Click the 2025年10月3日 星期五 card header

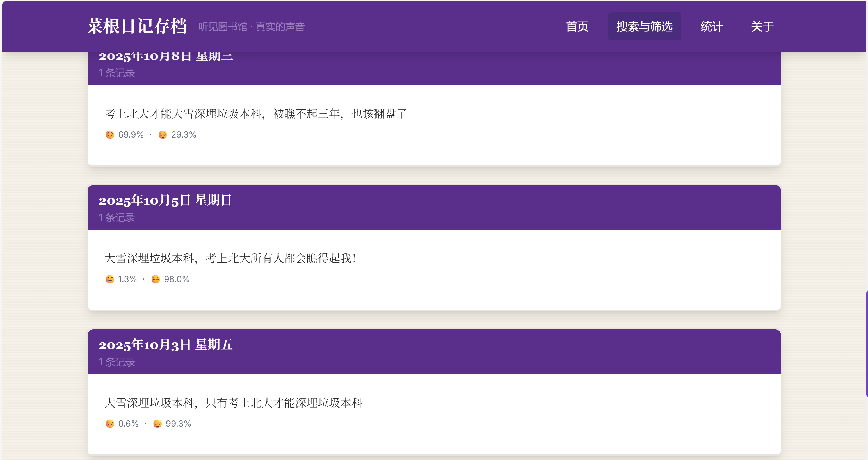pyautogui.click(x=165, y=345)
